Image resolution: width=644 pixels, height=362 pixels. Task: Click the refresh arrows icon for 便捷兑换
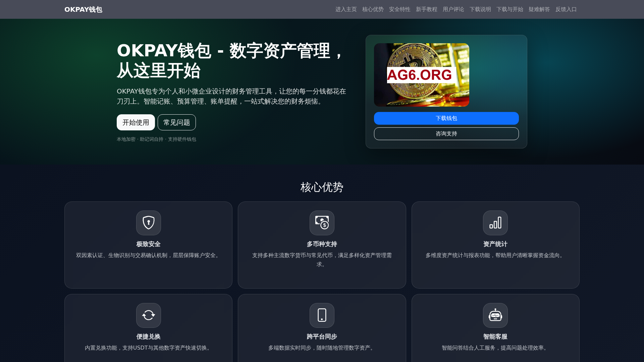pyautogui.click(x=149, y=315)
